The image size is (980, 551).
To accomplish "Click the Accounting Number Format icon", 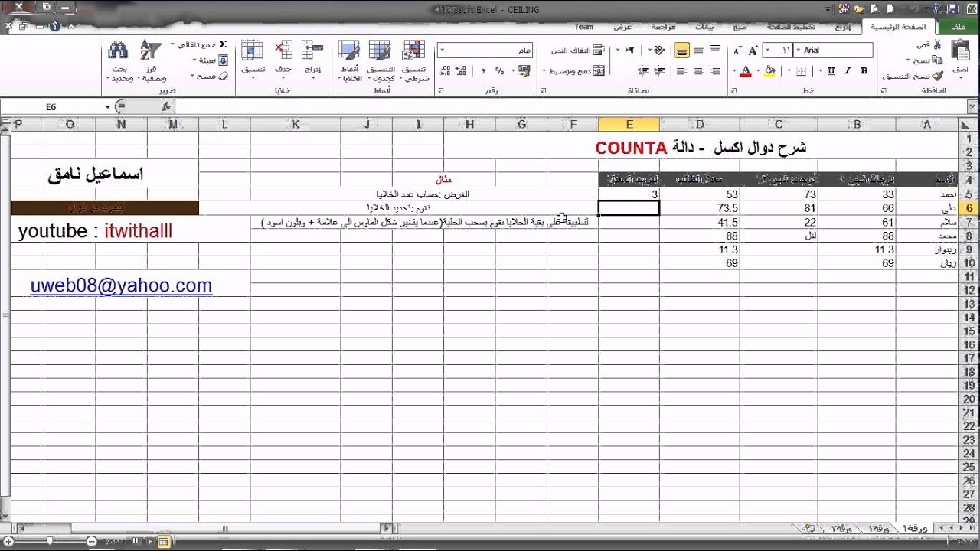I will [524, 70].
